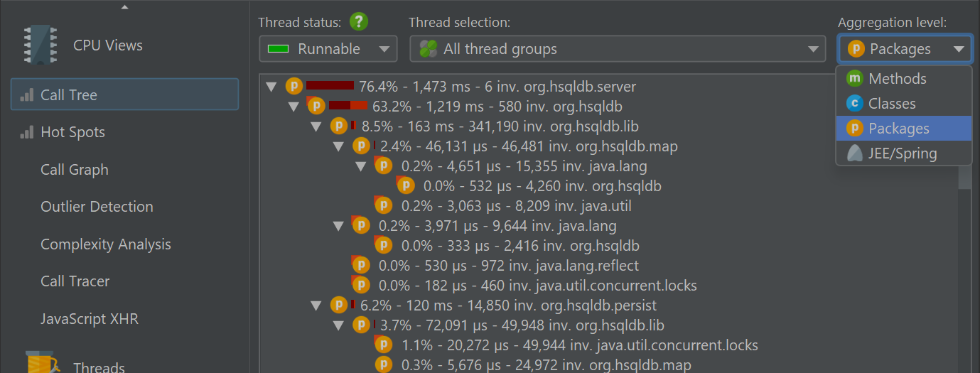This screenshot has width=980, height=373.
Task: Click package icon of 333 µs org.hsqldb row
Action: tap(383, 246)
